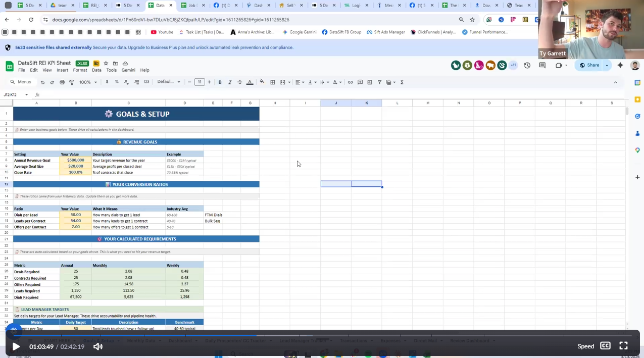Format selection as percent
The image size is (644, 358).
pos(117,82)
